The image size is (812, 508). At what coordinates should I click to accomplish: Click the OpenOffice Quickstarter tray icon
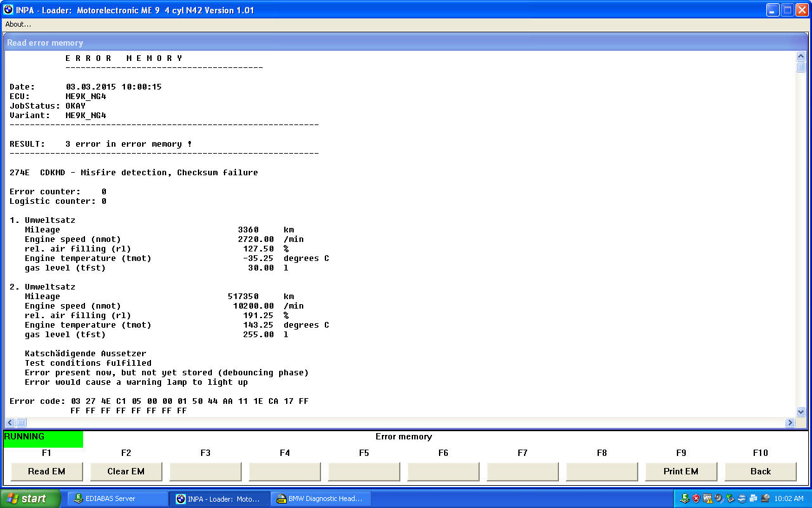point(742,498)
